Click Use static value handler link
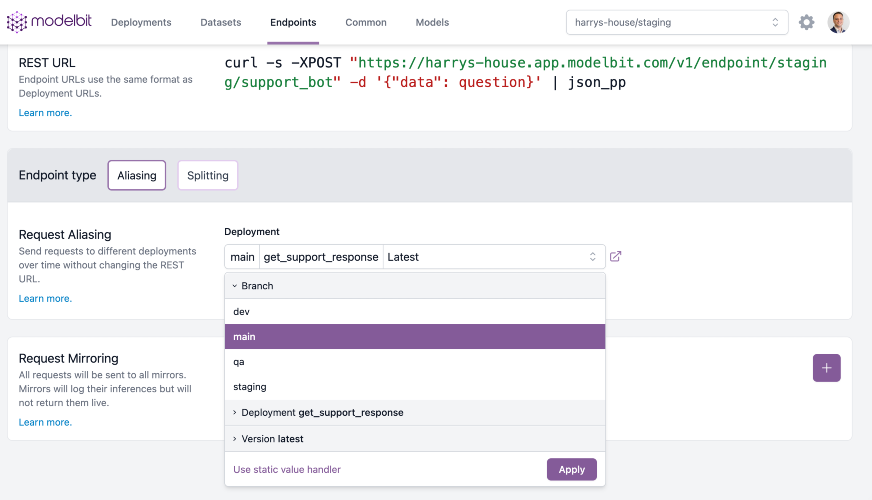The width and height of the screenshot is (872, 500). [287, 469]
